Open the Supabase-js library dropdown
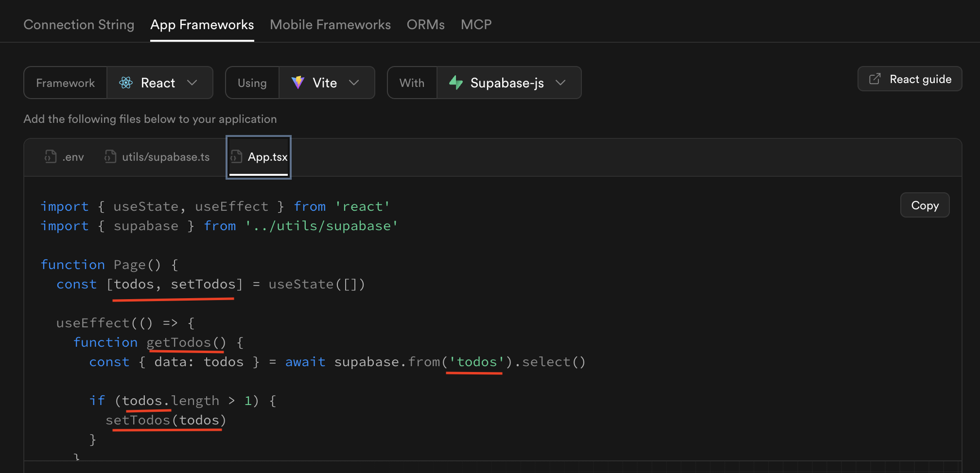980x473 pixels. tap(561, 83)
